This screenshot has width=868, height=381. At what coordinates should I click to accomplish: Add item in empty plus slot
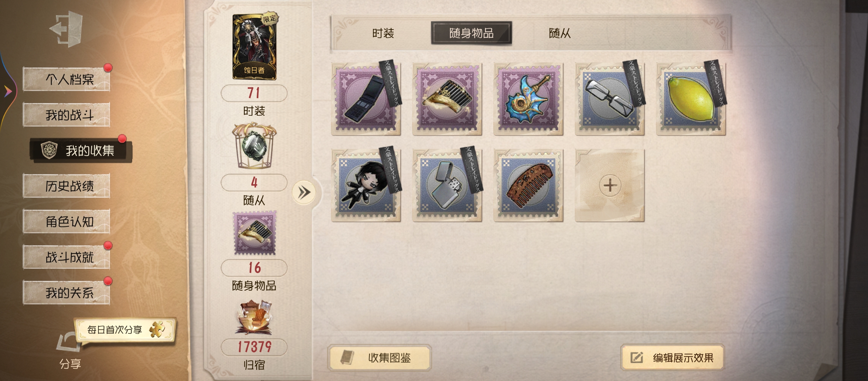(610, 185)
